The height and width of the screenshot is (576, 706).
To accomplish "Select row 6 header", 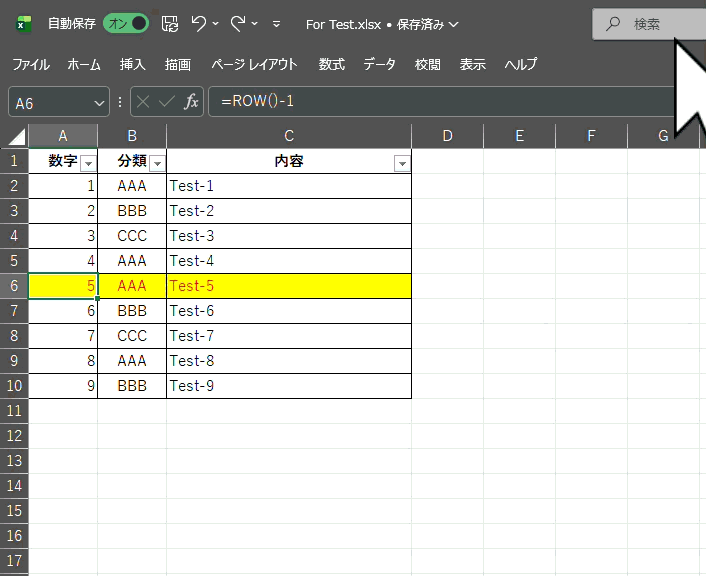I will coord(14,286).
